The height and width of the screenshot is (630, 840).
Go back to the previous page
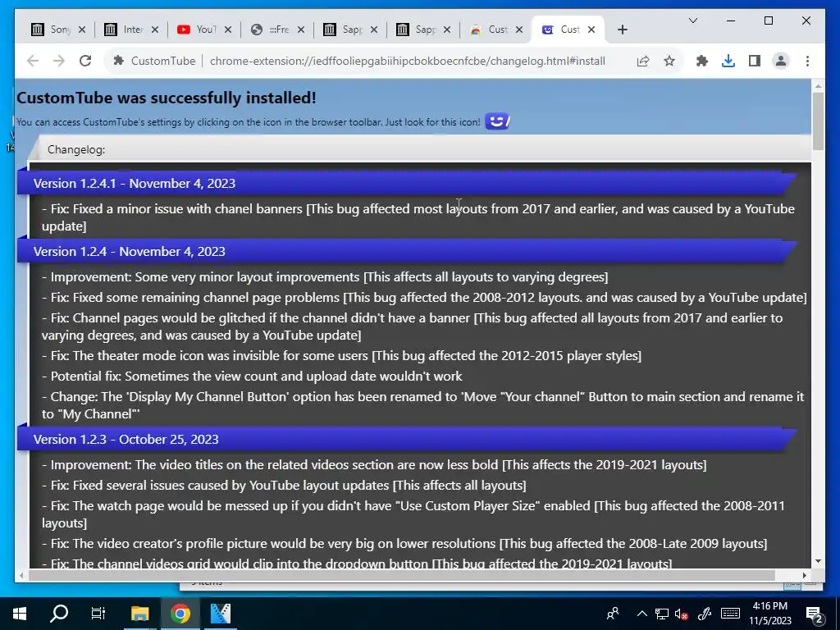[33, 61]
